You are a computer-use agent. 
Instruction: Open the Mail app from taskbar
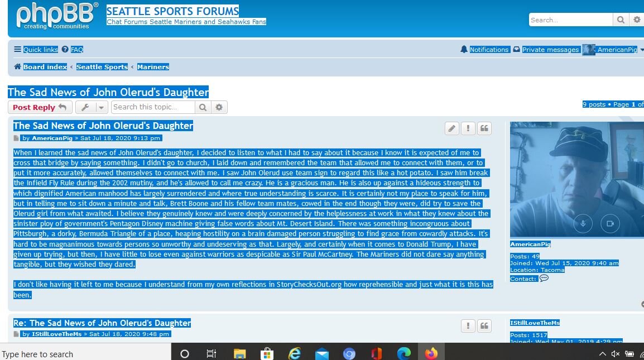pyautogui.click(x=322, y=353)
